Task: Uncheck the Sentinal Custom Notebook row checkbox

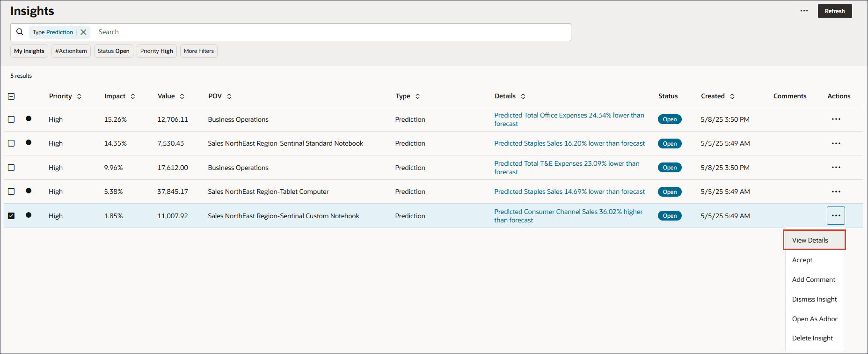Action: pyautogui.click(x=11, y=216)
